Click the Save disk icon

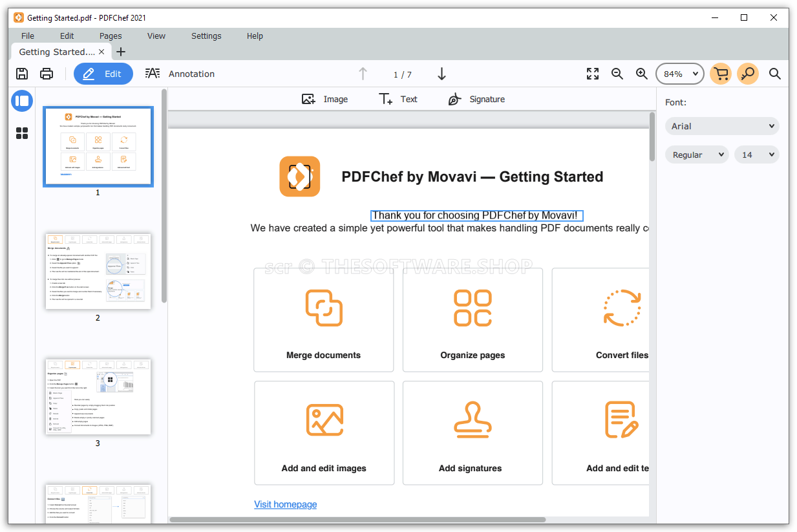click(x=22, y=74)
